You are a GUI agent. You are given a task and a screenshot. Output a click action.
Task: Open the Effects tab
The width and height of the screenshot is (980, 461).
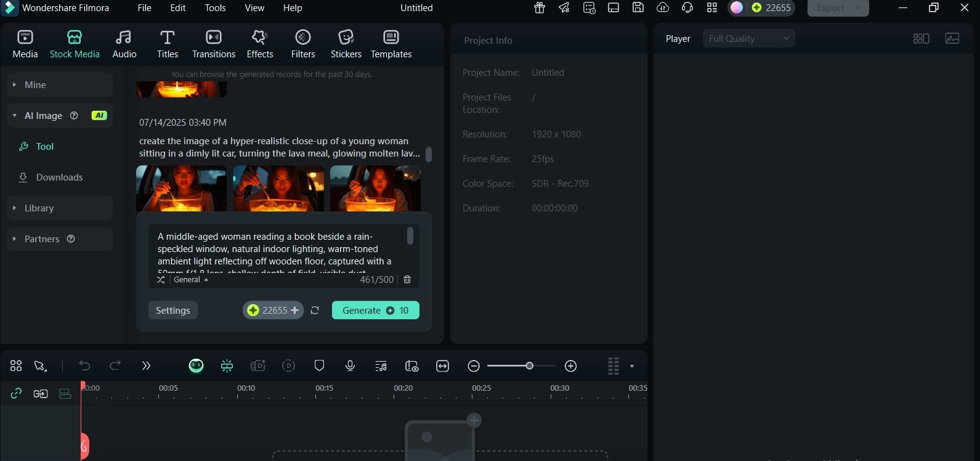click(260, 44)
